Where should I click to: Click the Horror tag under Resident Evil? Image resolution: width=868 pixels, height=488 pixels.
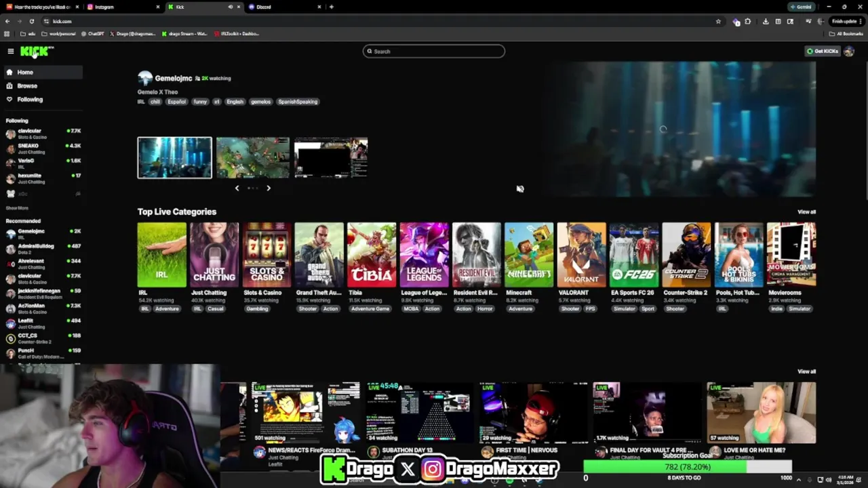click(485, 309)
